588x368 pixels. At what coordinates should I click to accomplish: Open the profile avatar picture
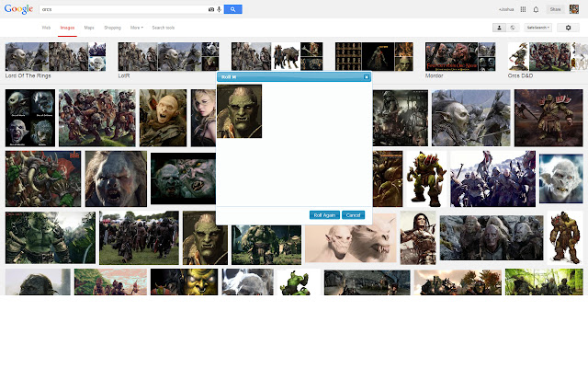[x=573, y=9]
